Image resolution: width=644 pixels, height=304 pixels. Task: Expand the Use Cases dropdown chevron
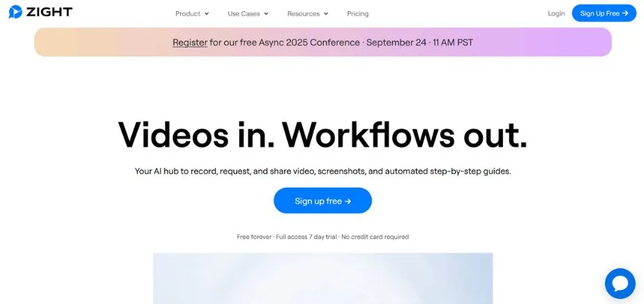266,14
